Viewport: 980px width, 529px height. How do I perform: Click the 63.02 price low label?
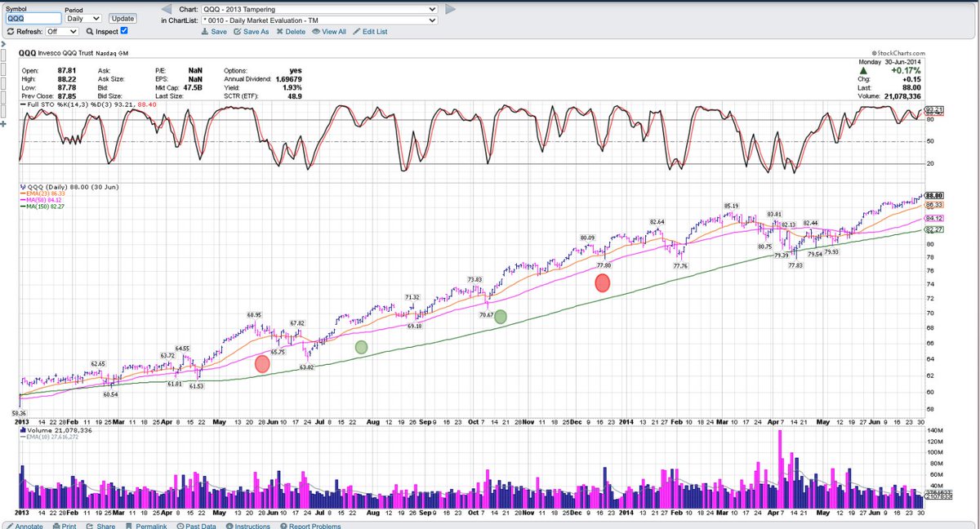[307, 367]
